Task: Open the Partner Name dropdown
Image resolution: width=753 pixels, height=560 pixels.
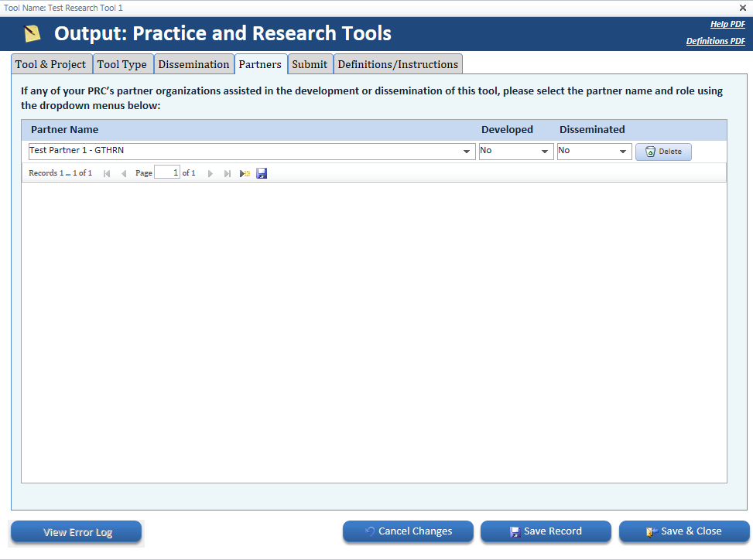Action: pyautogui.click(x=467, y=151)
